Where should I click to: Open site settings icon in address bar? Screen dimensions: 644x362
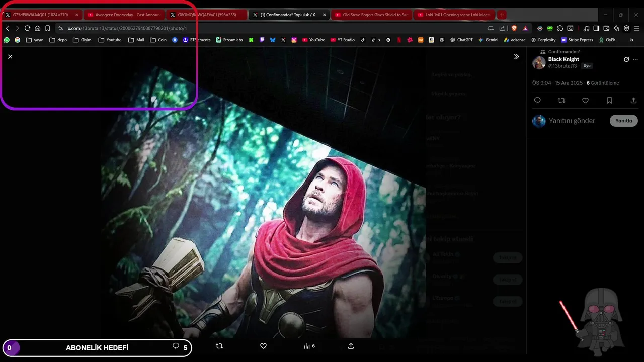tap(60, 28)
